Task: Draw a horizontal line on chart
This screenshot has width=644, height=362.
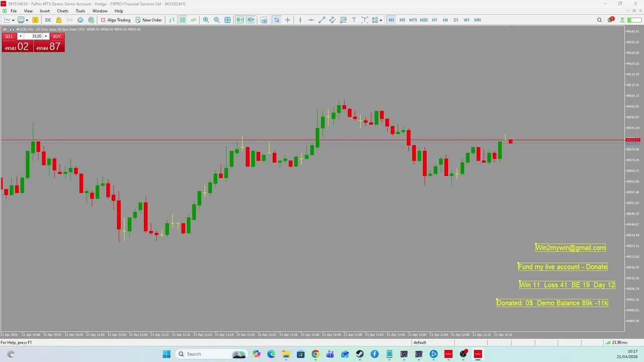Action: (x=311, y=20)
